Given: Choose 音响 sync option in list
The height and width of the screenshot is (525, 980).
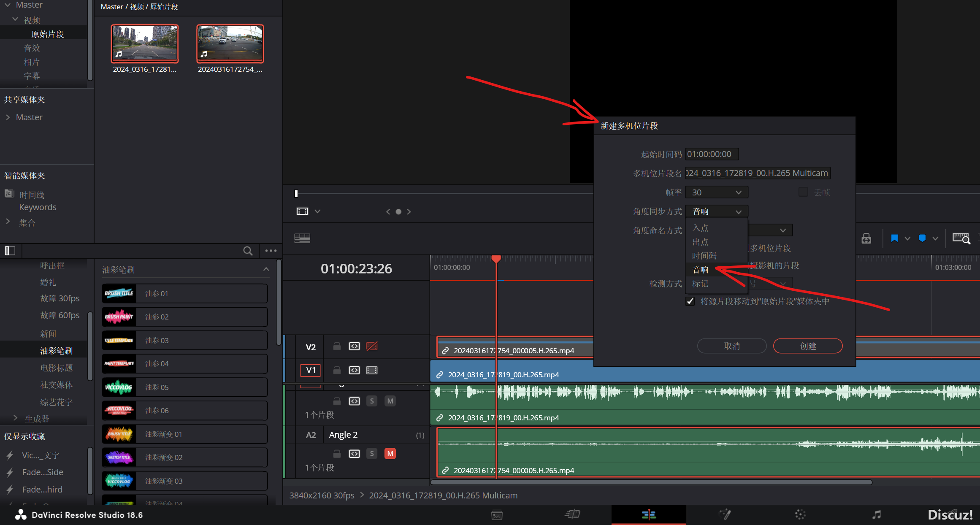Looking at the screenshot, I should 716,270.
